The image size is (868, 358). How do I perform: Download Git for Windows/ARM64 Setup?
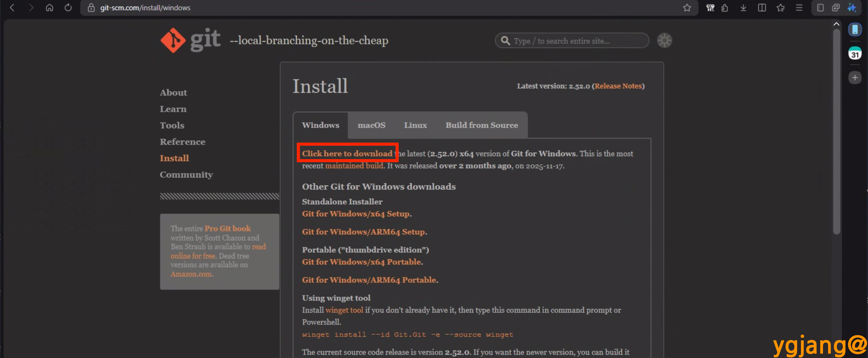[x=364, y=232]
